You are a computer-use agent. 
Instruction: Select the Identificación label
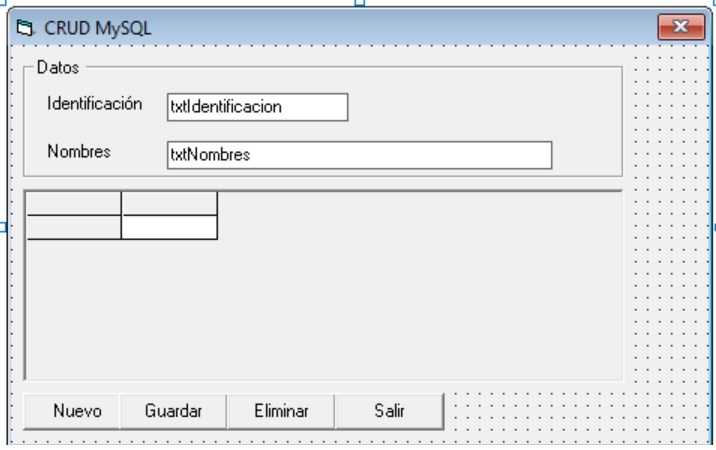click(x=94, y=104)
